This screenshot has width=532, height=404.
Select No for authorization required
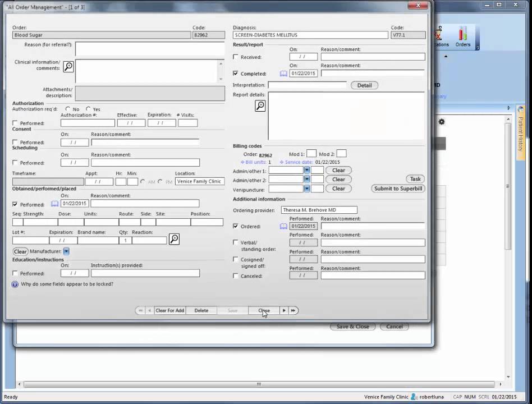67,109
